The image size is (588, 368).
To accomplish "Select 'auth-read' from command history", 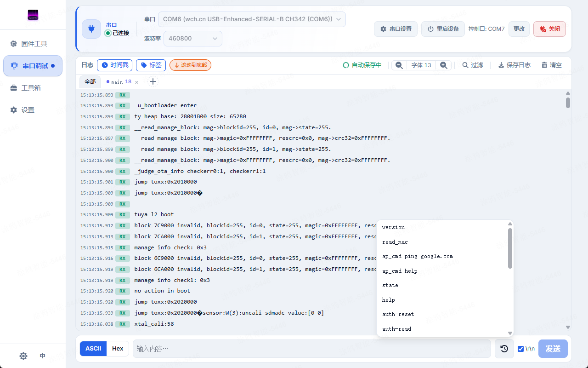I will pyautogui.click(x=442, y=329).
